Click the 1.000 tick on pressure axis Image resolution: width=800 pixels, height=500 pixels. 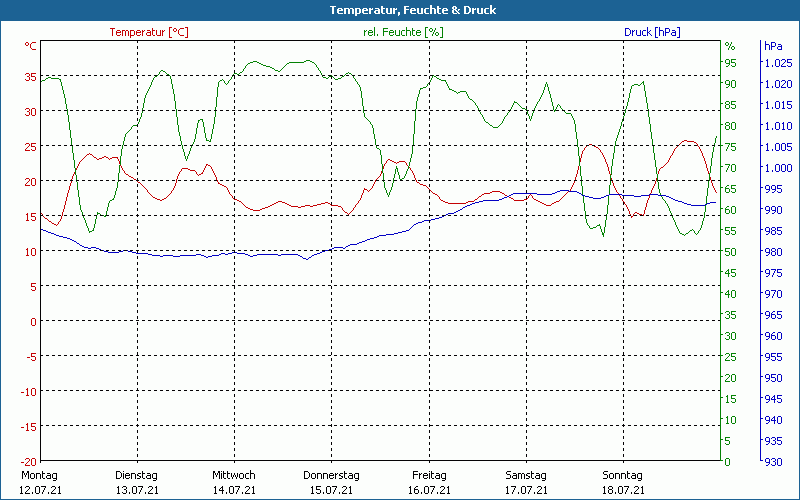coord(778,168)
